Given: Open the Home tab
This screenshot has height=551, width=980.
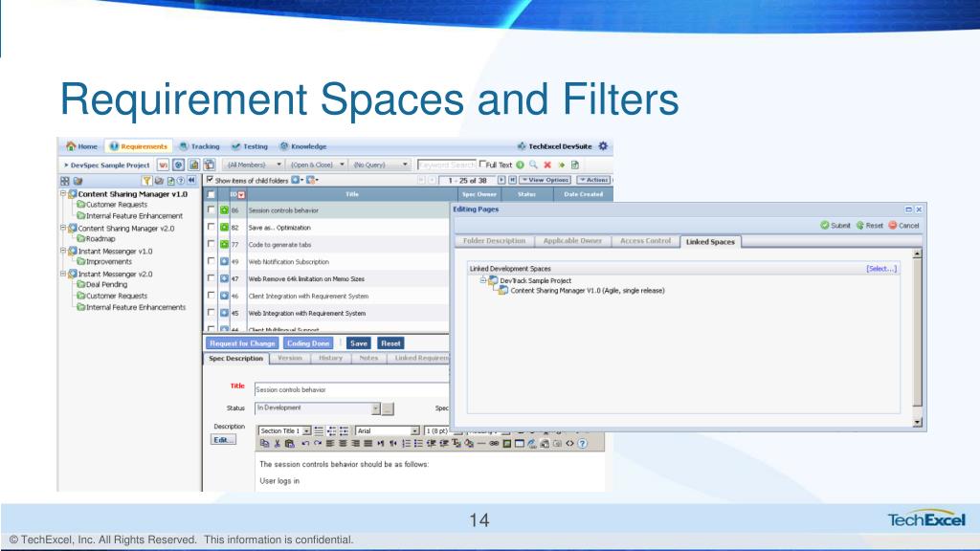Looking at the screenshot, I should point(82,146).
